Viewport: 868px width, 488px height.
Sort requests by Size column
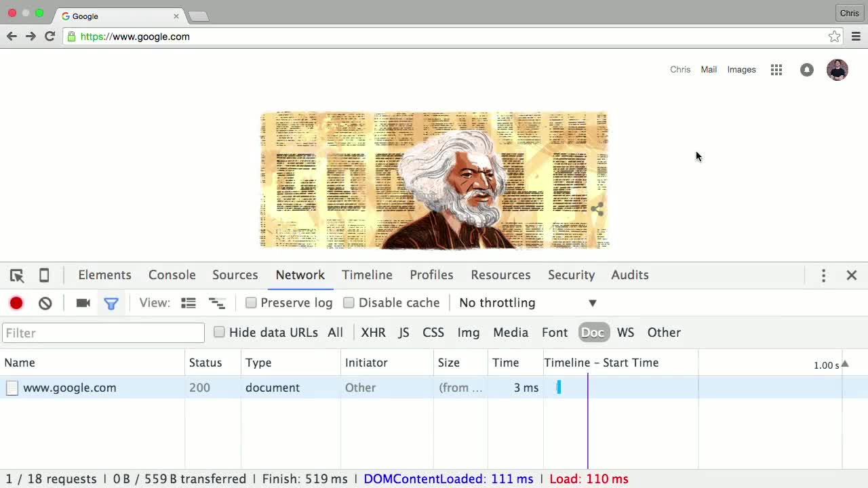(x=461, y=363)
